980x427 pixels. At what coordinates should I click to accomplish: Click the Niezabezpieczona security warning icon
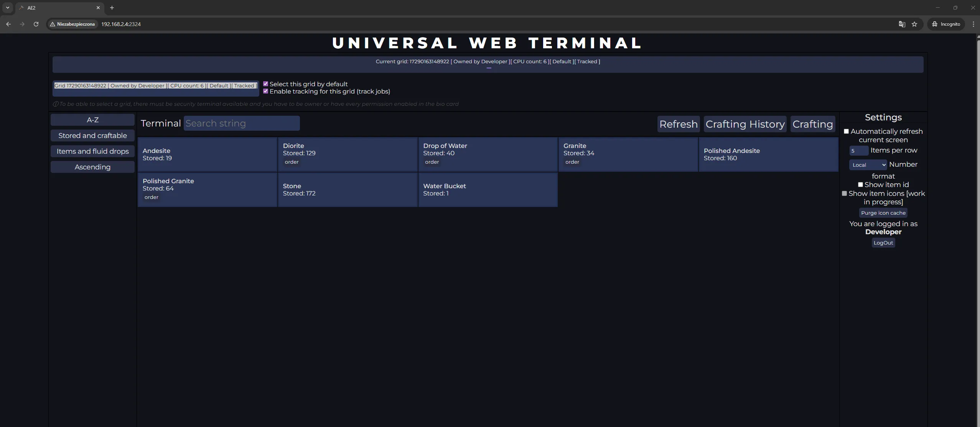(x=53, y=24)
